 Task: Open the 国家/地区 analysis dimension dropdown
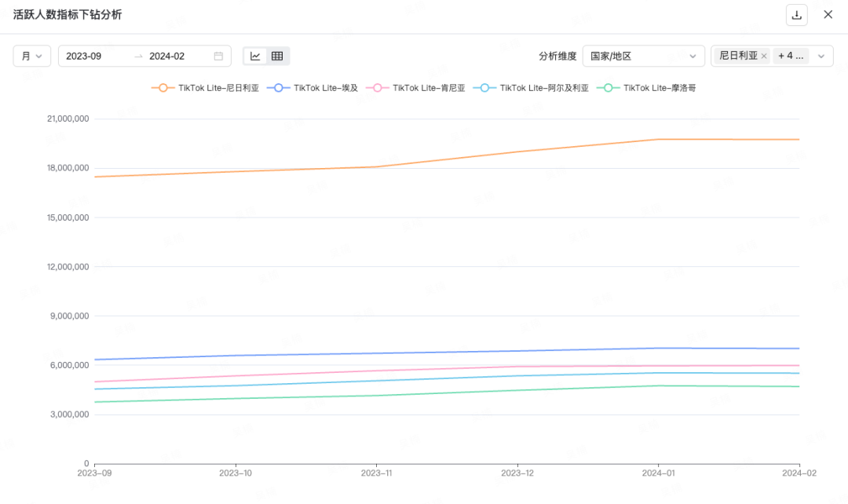point(643,56)
